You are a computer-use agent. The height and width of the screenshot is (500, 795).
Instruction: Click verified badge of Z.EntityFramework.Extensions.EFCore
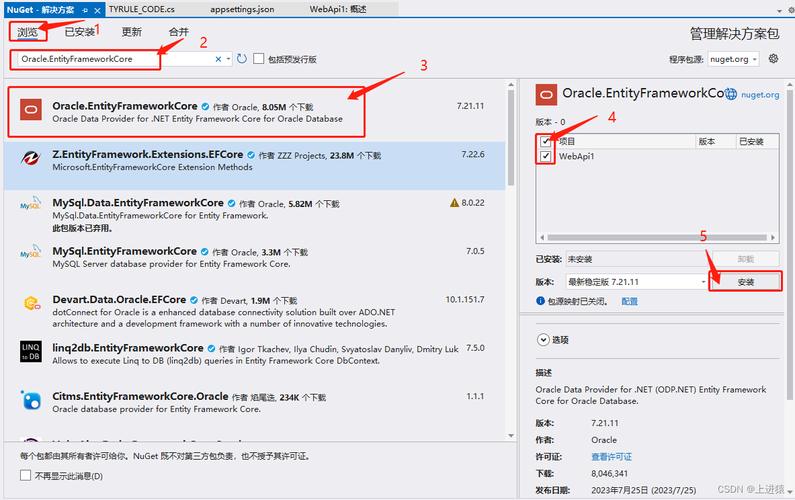251,155
